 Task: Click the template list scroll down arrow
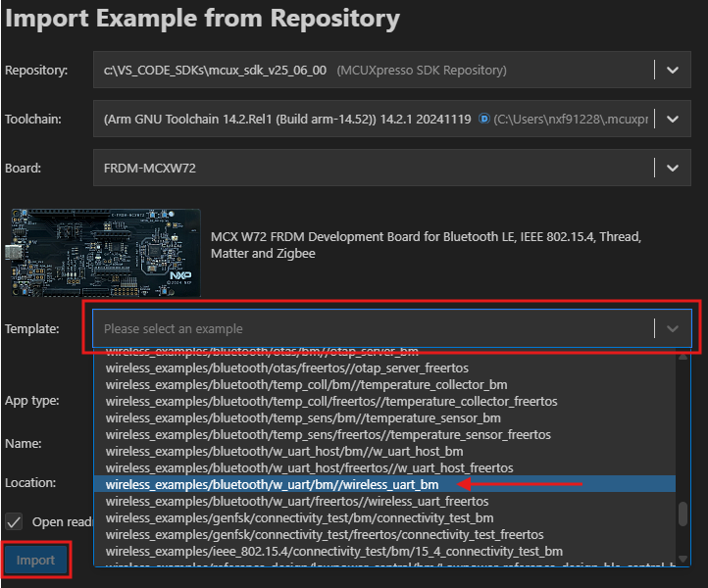pyautogui.click(x=683, y=560)
